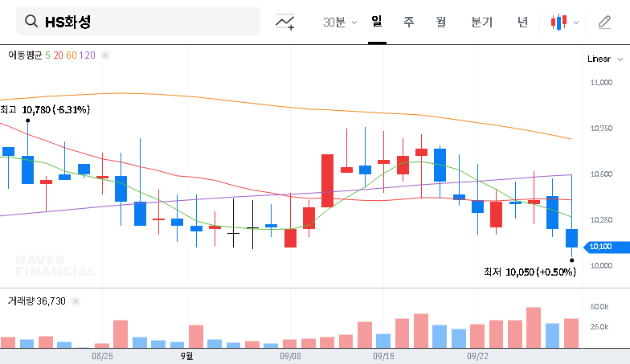Open the Linear scale dropdown

coord(604,59)
